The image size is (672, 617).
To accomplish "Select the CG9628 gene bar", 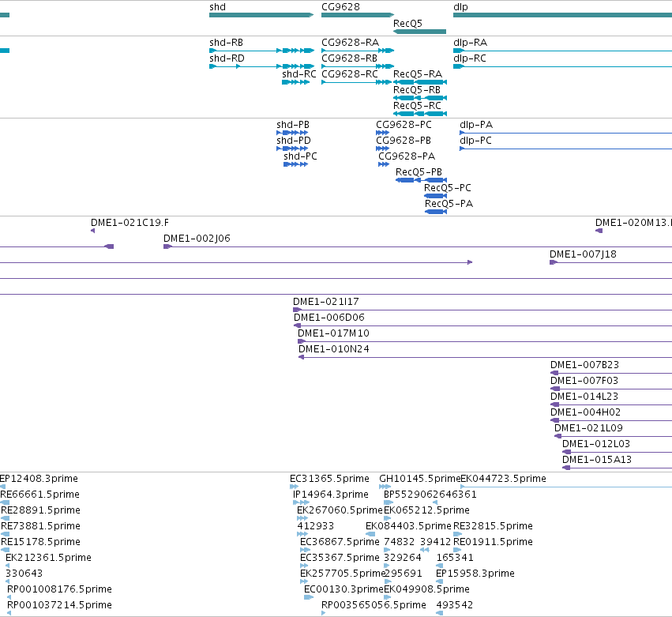I will pyautogui.click(x=358, y=15).
